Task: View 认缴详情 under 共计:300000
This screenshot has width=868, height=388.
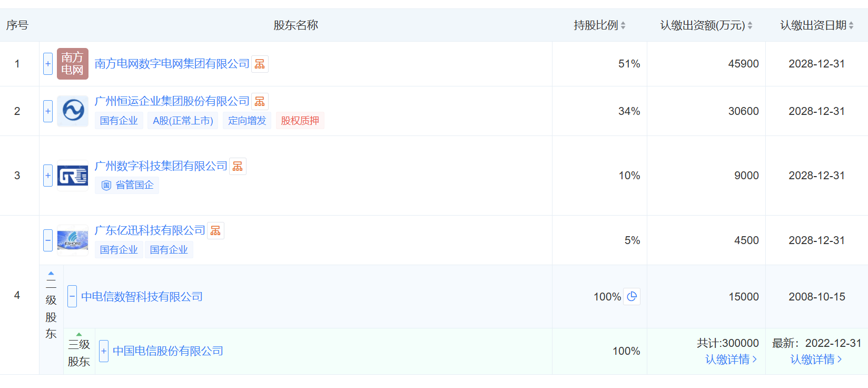Action: 731,360
